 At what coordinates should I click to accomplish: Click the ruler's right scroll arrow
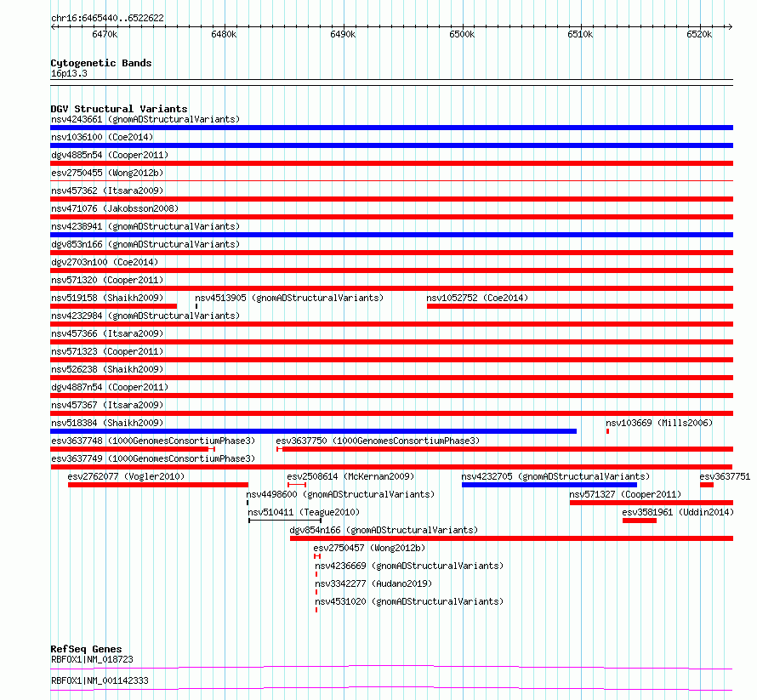click(730, 27)
